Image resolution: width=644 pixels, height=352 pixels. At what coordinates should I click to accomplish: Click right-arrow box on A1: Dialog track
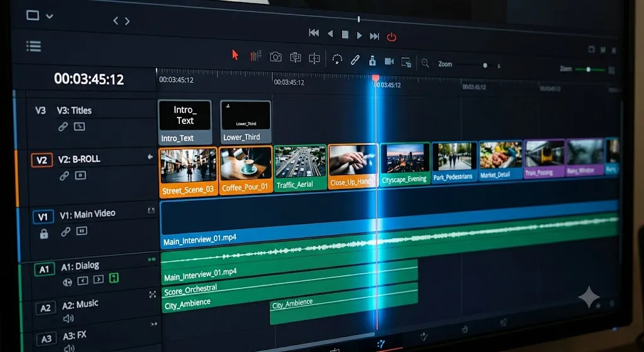click(99, 279)
